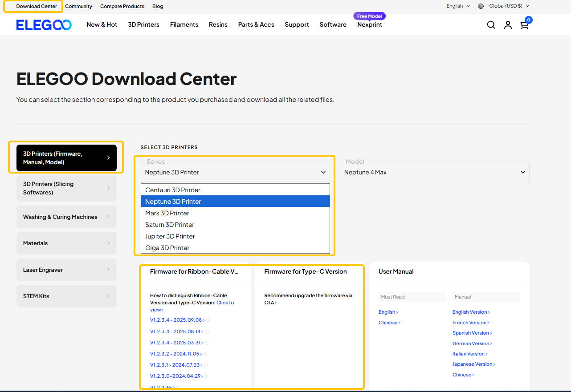Click info icon beside V1.2.3.4 – 2025.09.08 firmware
Screen dimensions: 571x392
click(208, 320)
